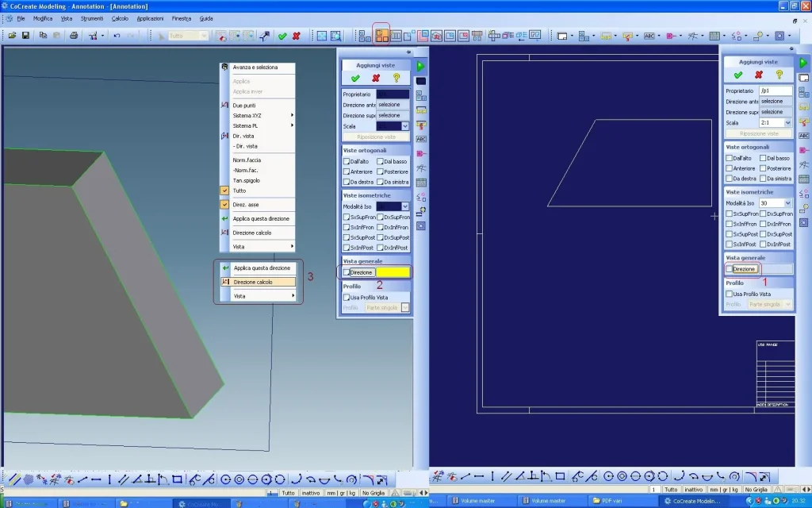Open the Applicazioni menu
This screenshot has height=508, width=812.
[150, 19]
